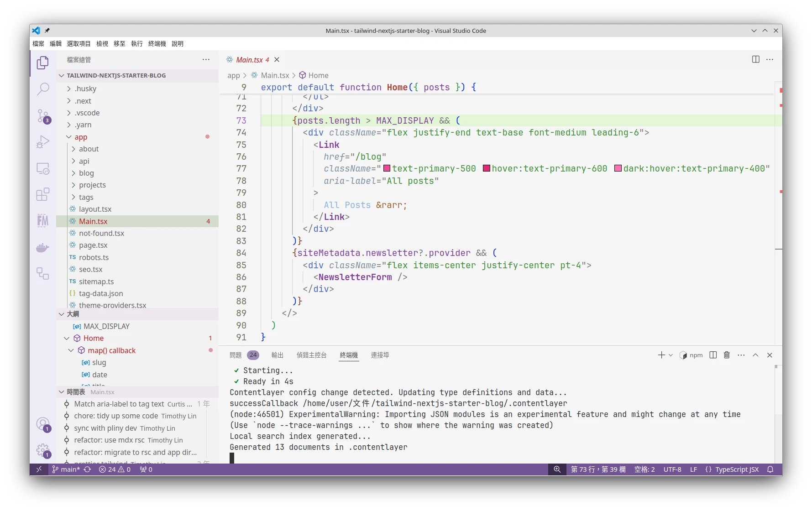Click the text-primary-500 color swatch
This screenshot has height=511, width=812.
pyautogui.click(x=387, y=168)
